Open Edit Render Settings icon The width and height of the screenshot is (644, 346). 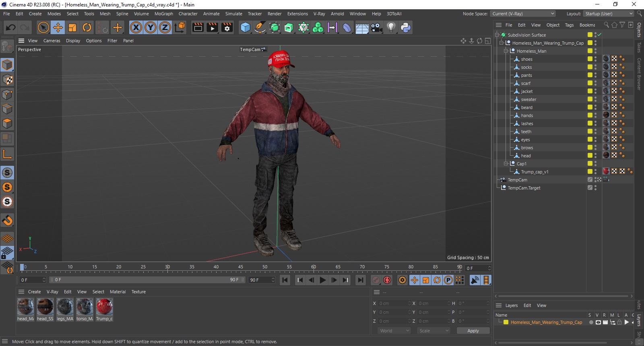point(227,27)
